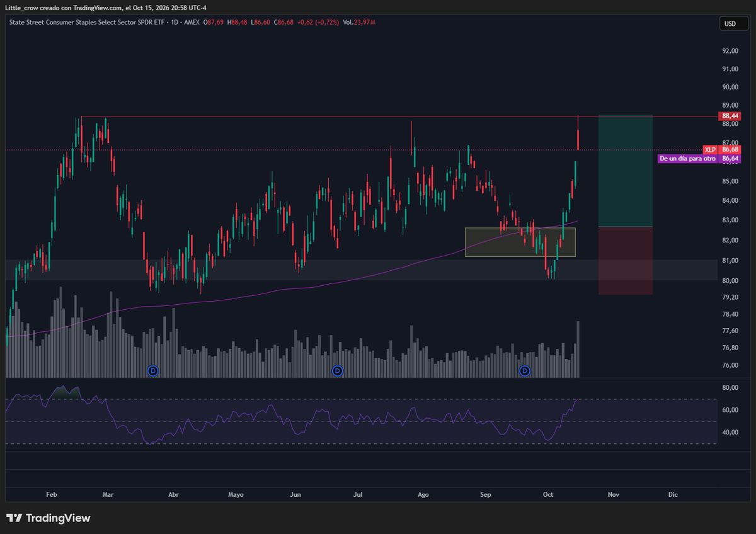Click the 83,00 price scale label
Screen dimensions: 756x534
tap(730, 220)
